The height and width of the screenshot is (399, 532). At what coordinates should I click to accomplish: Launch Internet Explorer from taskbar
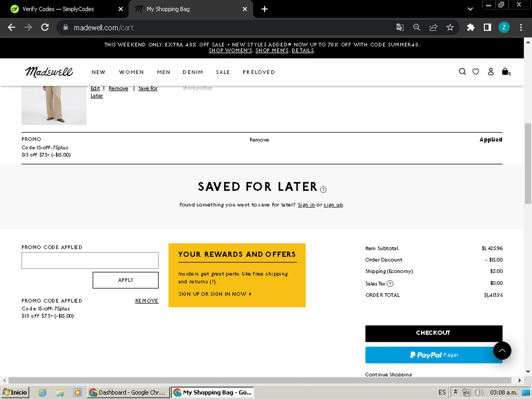(43, 392)
